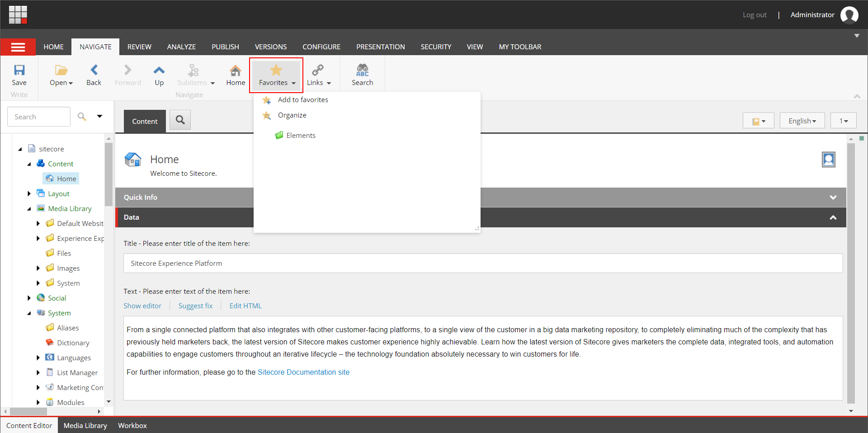Open the version number 1 dropdown
The width and height of the screenshot is (868, 433).
pos(843,121)
